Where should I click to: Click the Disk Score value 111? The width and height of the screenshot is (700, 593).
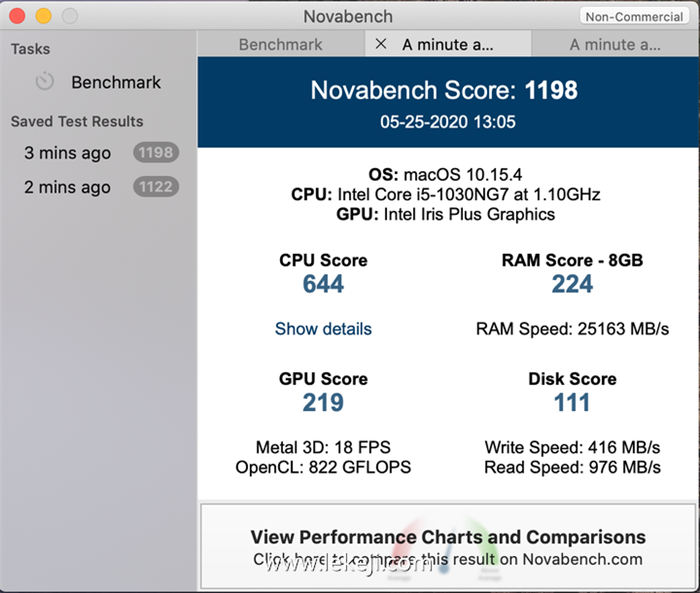[x=572, y=403]
